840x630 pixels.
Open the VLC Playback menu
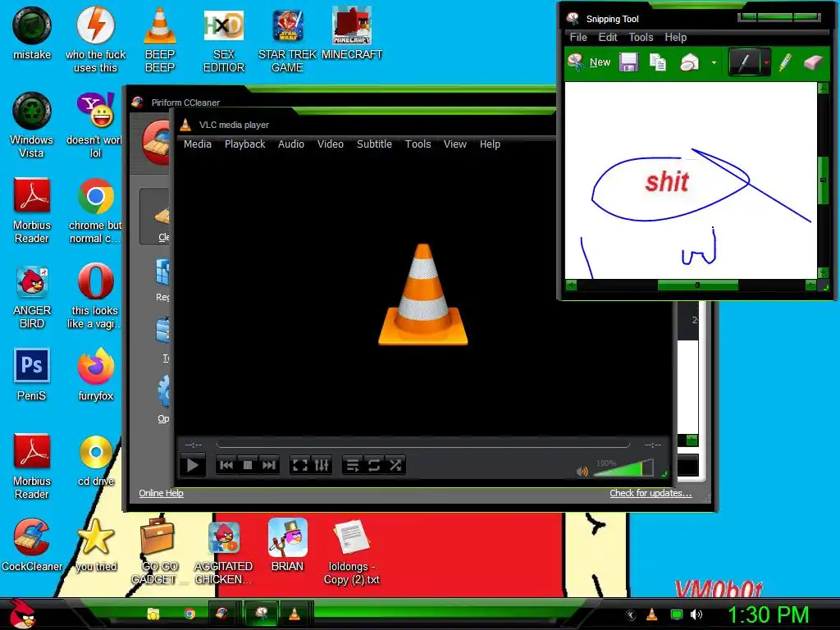tap(244, 144)
